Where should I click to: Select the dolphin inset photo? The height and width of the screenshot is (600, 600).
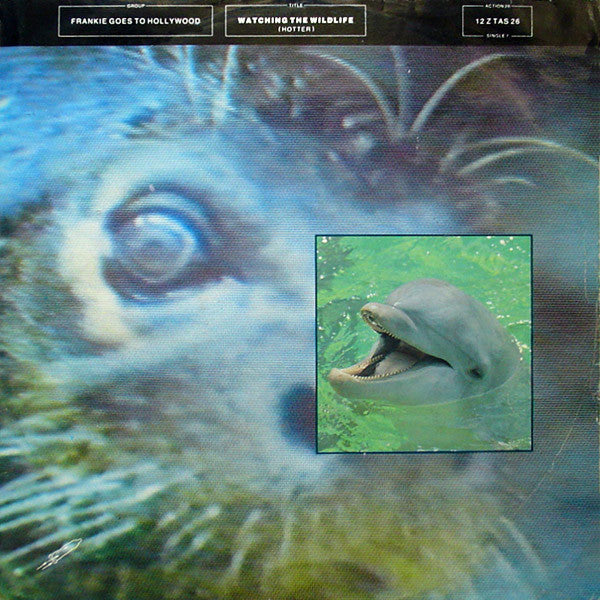coord(423,343)
